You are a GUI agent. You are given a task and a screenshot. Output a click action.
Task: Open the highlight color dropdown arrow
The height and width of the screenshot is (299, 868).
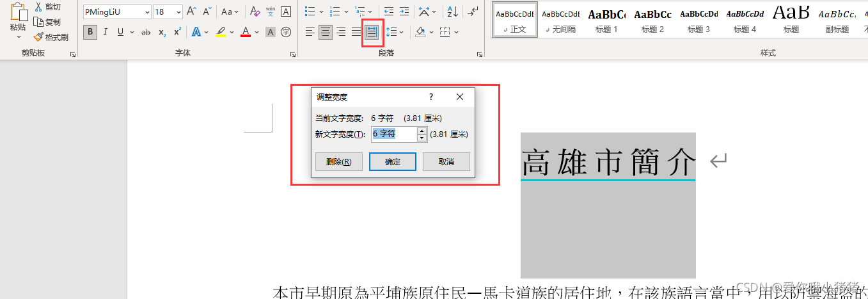coord(232,32)
